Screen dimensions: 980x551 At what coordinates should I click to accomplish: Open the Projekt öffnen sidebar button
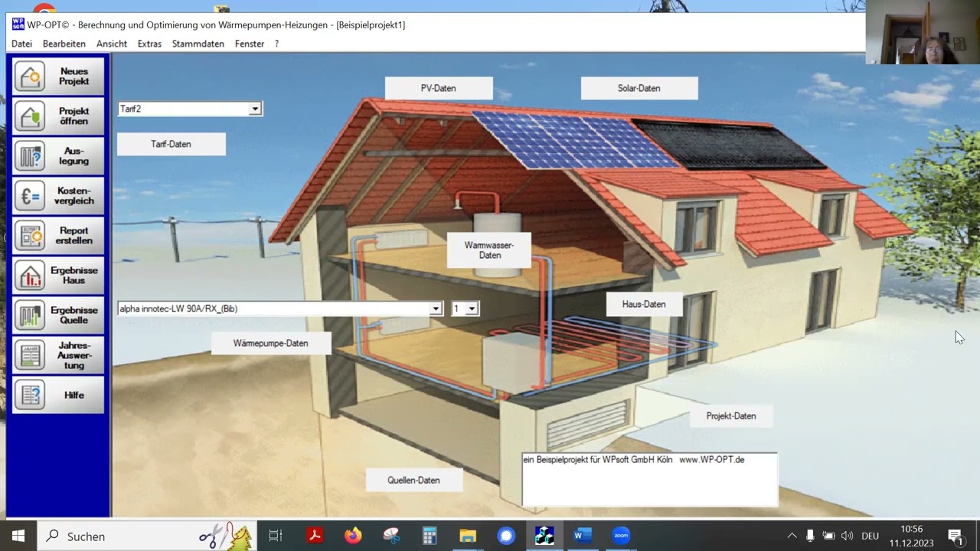(x=58, y=116)
